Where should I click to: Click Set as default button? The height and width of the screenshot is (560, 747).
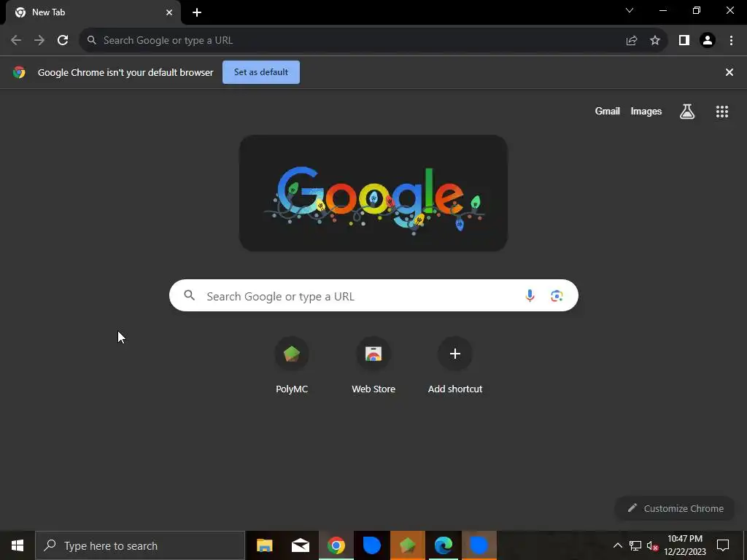point(261,72)
